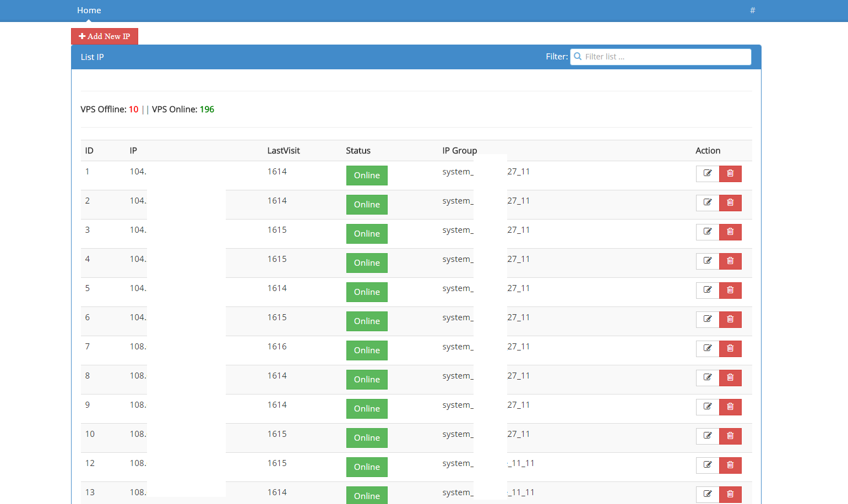This screenshot has height=504, width=848.
Task: Delete the IP entry with ID 2
Action: [730, 203]
